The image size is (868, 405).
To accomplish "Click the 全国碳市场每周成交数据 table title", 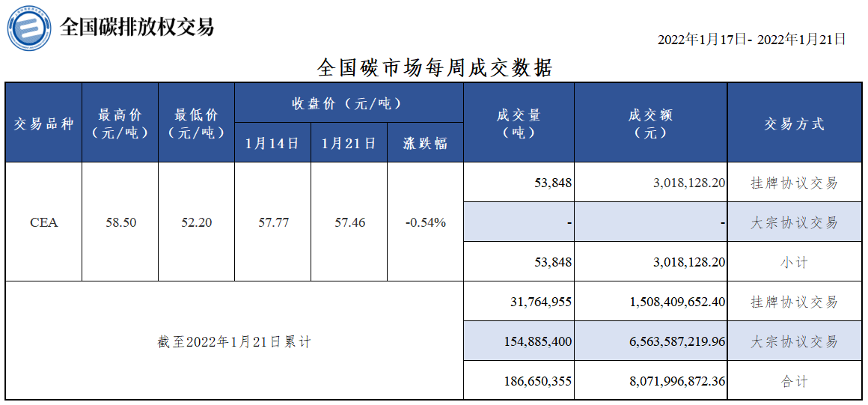I will point(435,69).
